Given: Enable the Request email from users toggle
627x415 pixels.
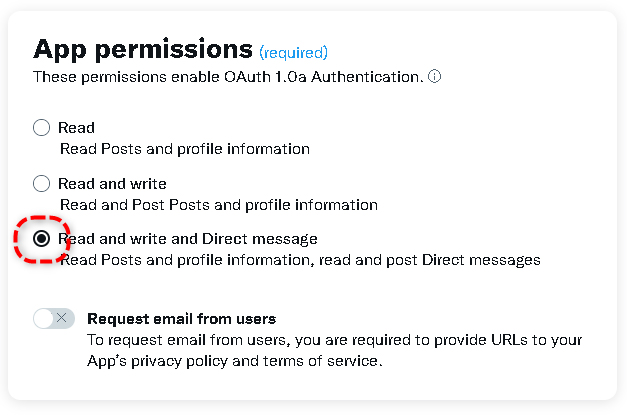Looking at the screenshot, I should 54,319.
